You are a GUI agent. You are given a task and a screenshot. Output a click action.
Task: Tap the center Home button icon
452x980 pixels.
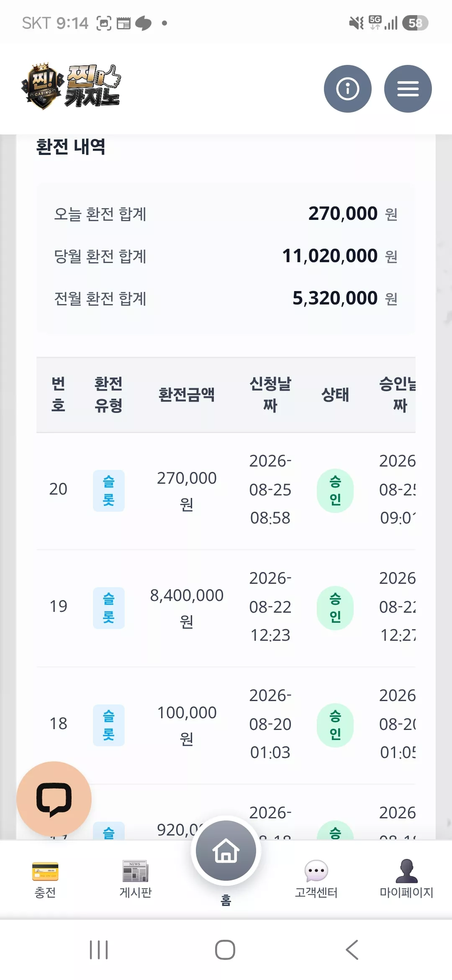226,851
